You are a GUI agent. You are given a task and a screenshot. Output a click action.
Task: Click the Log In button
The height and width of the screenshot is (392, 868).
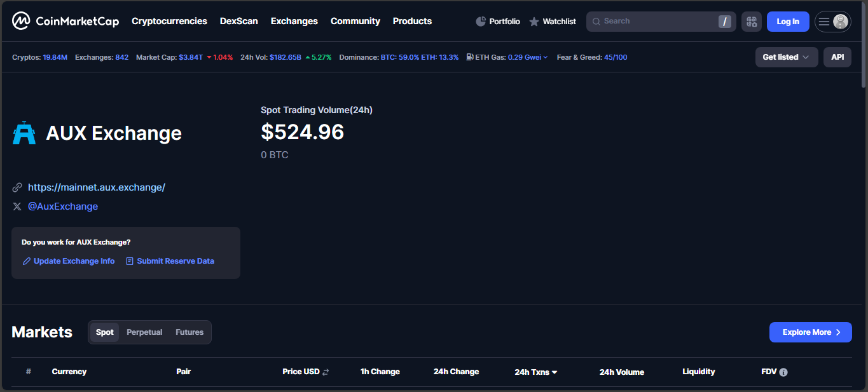pyautogui.click(x=787, y=22)
